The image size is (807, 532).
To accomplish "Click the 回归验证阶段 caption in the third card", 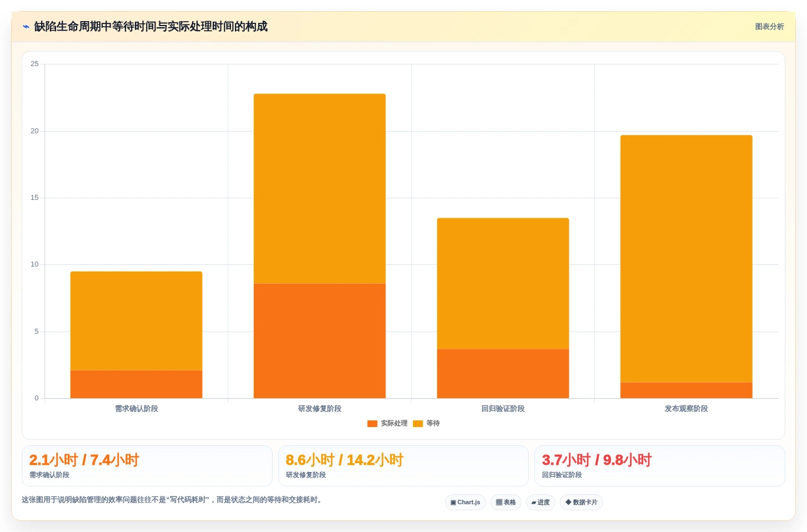I will [562, 475].
